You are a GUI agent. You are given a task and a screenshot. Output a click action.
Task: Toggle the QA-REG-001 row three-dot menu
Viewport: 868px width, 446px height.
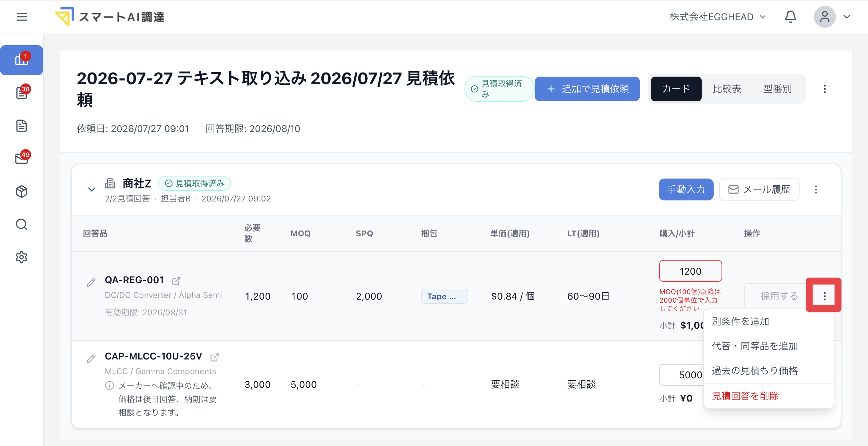tap(825, 296)
